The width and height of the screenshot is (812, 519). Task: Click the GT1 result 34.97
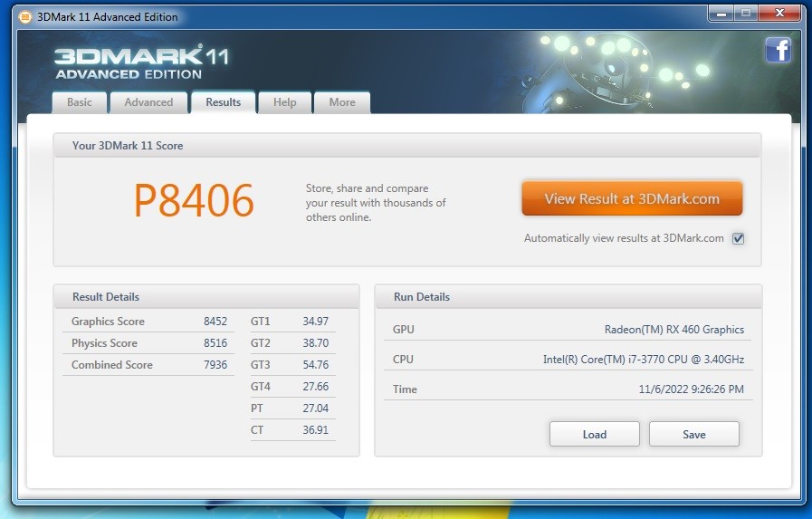315,322
